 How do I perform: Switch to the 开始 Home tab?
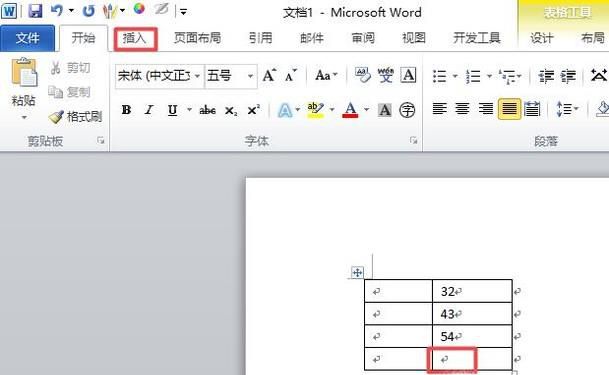(83, 38)
